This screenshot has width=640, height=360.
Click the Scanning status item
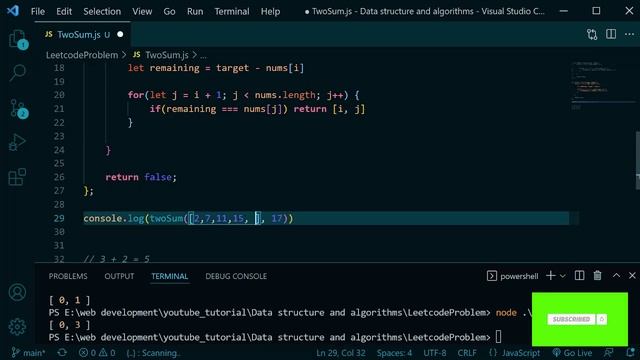pos(153,353)
